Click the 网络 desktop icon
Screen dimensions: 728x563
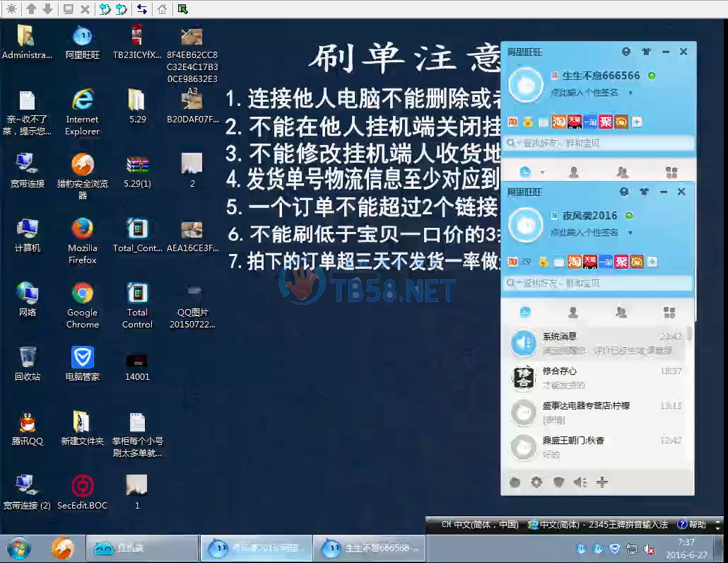point(28,300)
